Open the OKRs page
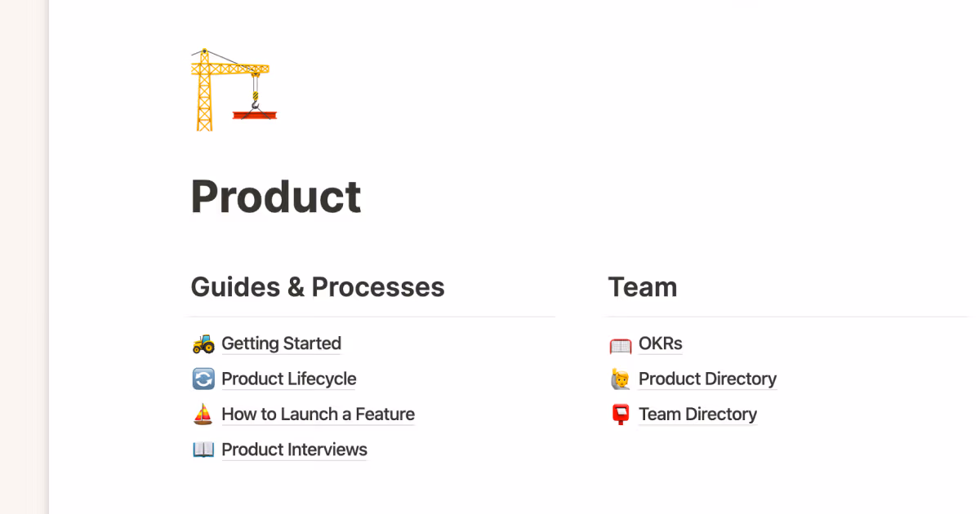 pos(660,343)
